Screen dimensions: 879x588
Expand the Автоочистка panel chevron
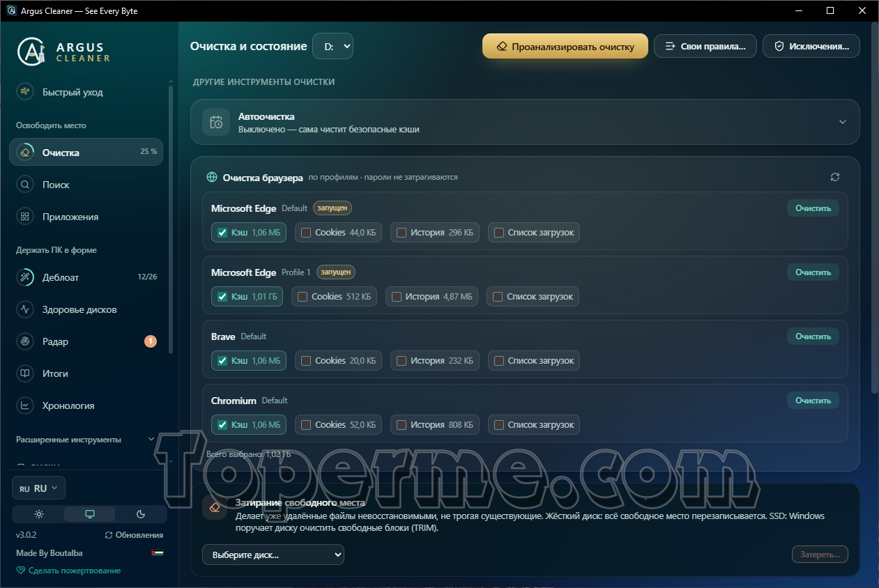843,122
